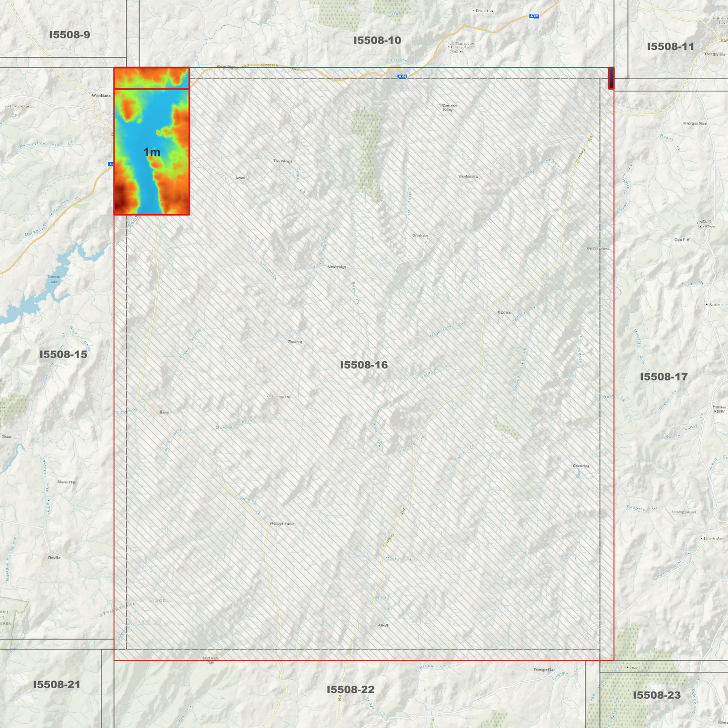
Task: Click the Caloola place label
Action: (x=504, y=313)
